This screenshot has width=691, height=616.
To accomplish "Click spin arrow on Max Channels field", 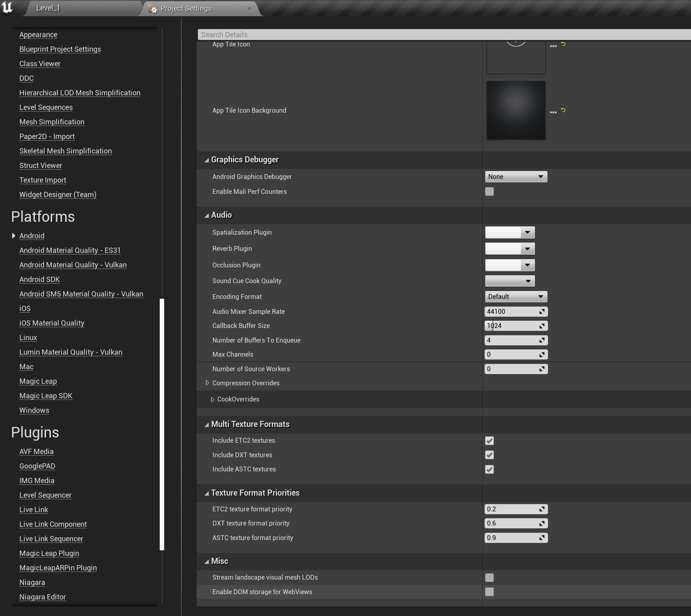I will pyautogui.click(x=542, y=354).
